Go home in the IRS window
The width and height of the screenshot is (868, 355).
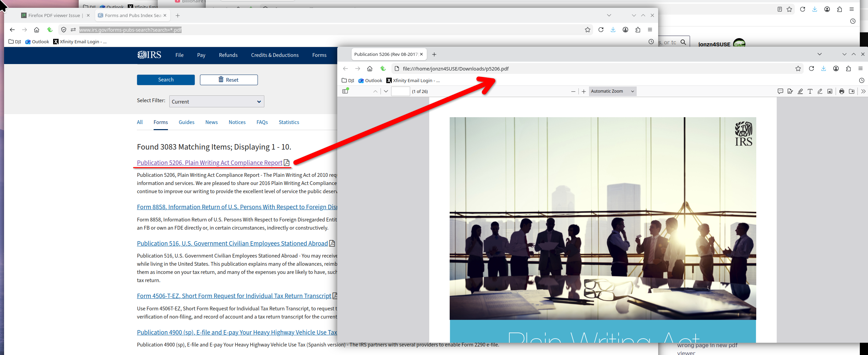coord(36,30)
